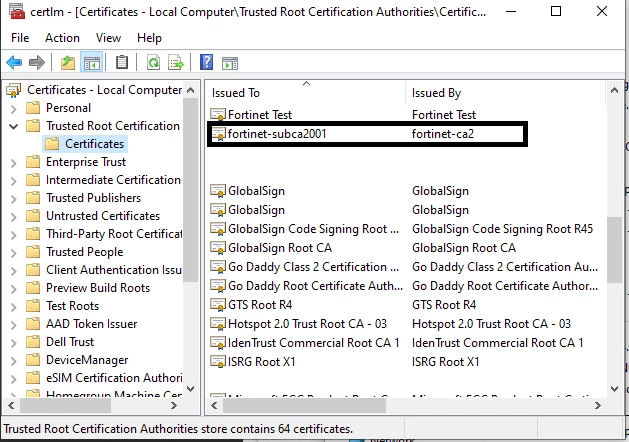
Task: Click certificate list scroll right arrow
Action: [598, 406]
